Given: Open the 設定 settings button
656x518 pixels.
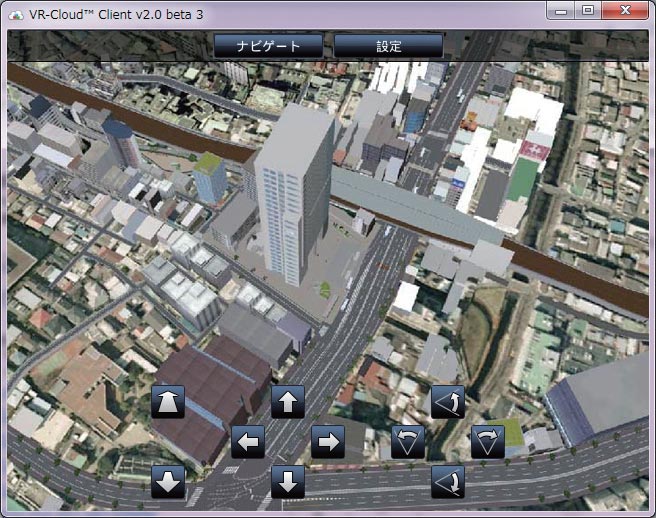Looking at the screenshot, I should point(388,46).
